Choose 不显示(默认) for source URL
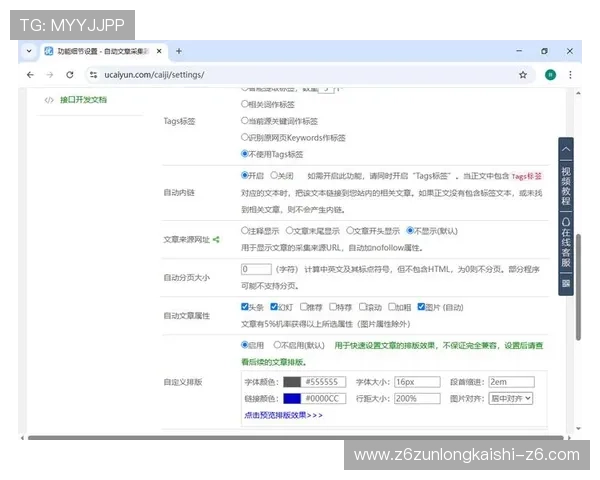The height and width of the screenshot is (480, 600). tap(410, 230)
